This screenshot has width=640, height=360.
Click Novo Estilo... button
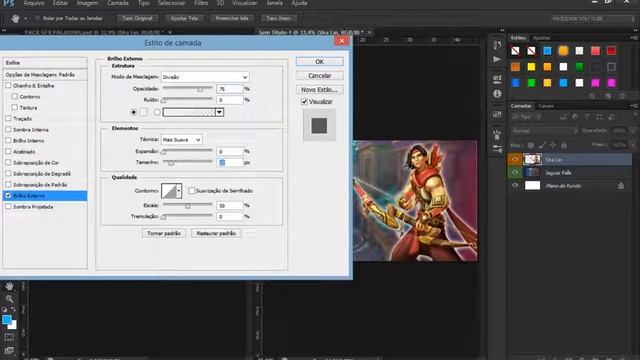(x=320, y=89)
